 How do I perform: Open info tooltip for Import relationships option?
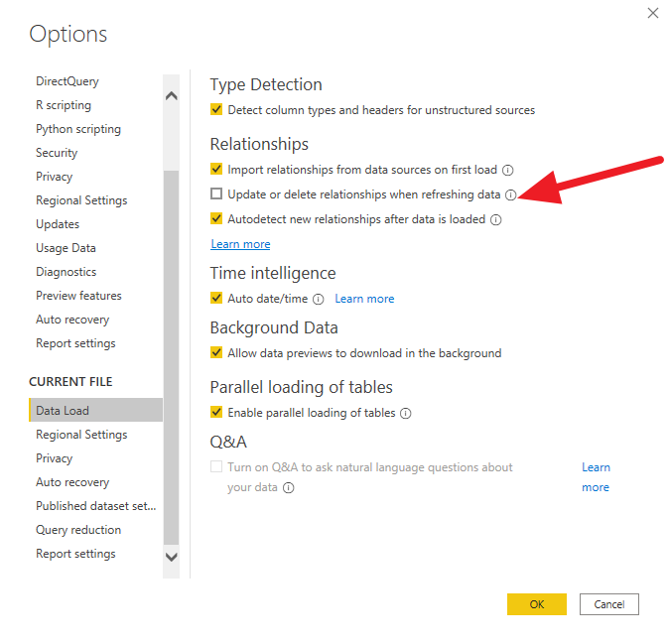click(x=508, y=170)
